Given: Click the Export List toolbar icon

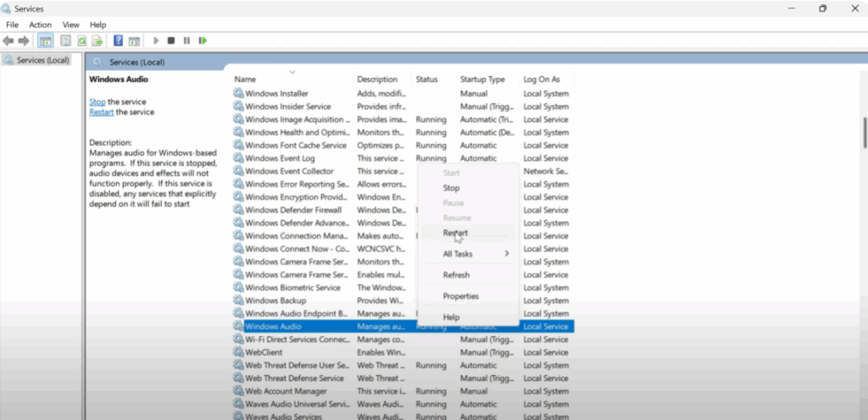Looking at the screenshot, I should tap(98, 41).
